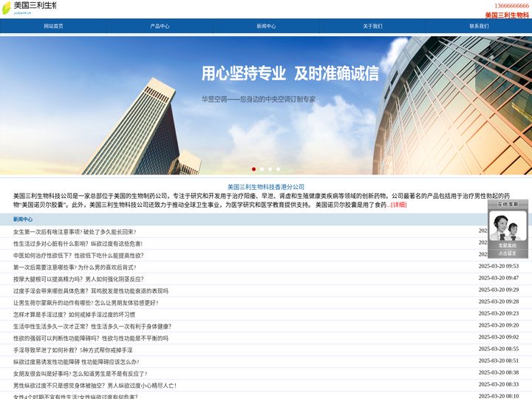Click site name 美国三利生物 beside logo
532x399 pixels.
[x=35, y=5]
